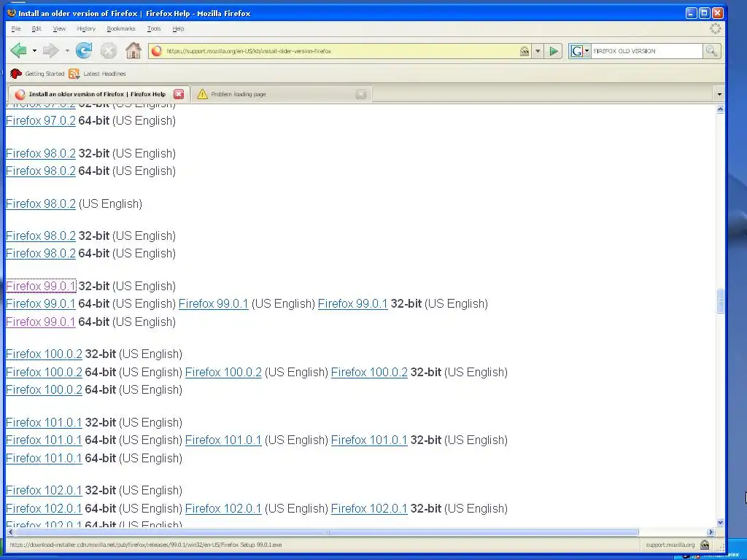Click the search magnifier icon
This screenshot has height=560, width=747.
(x=711, y=51)
